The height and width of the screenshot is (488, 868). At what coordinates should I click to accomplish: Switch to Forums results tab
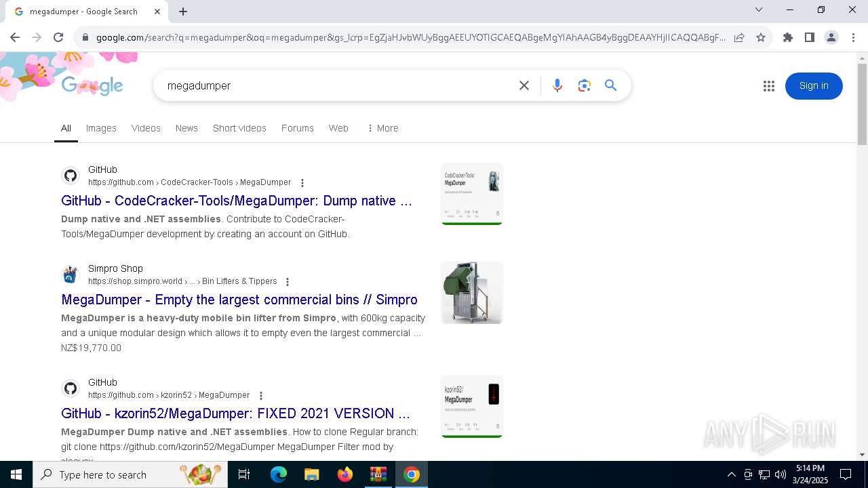pyautogui.click(x=298, y=128)
